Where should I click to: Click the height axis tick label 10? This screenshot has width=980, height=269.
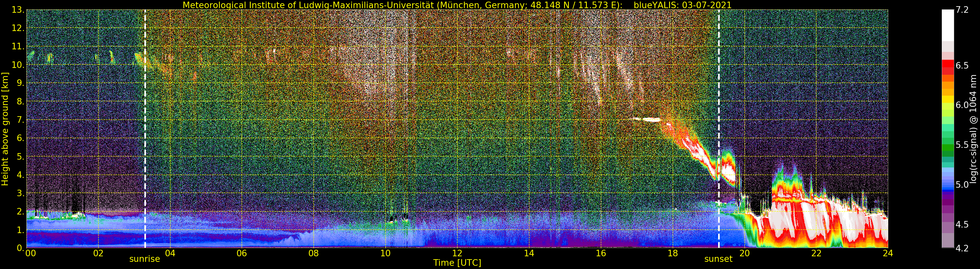tap(19, 65)
